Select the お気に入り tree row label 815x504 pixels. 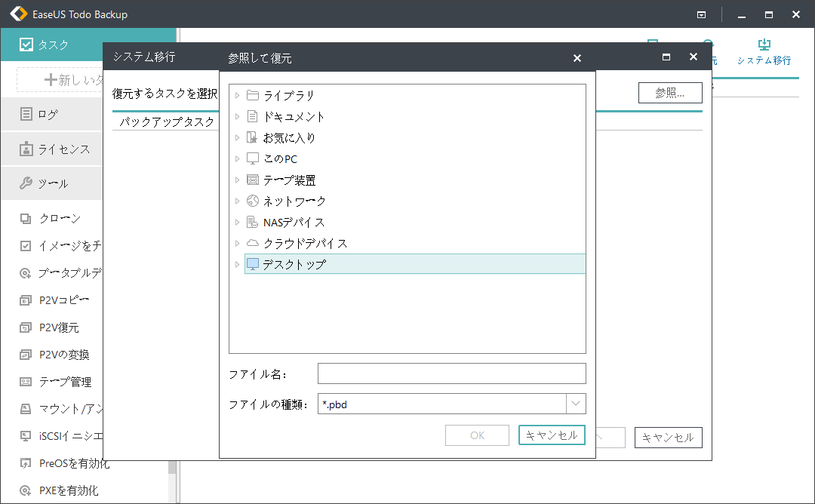[290, 137]
